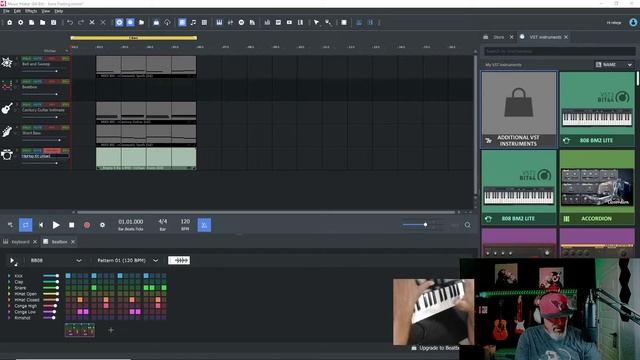
Task: Click the music note icon in the toolbar
Action: (x=193, y=22)
